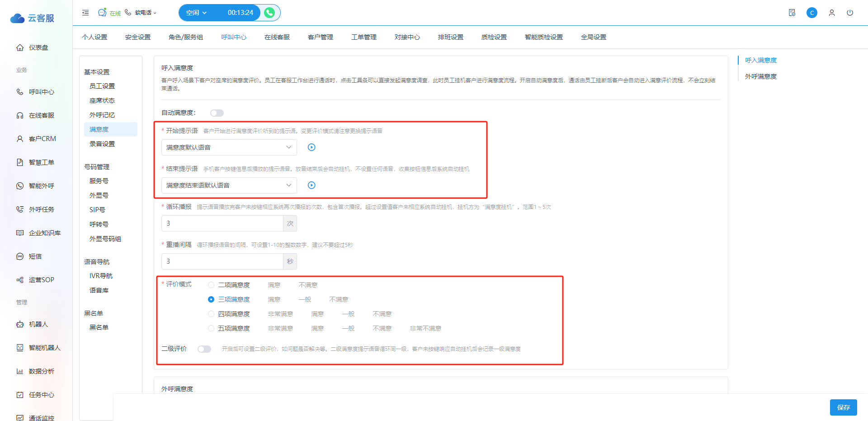Open 客户CRM in the sidebar
The width and height of the screenshot is (868, 421).
(x=36, y=139)
